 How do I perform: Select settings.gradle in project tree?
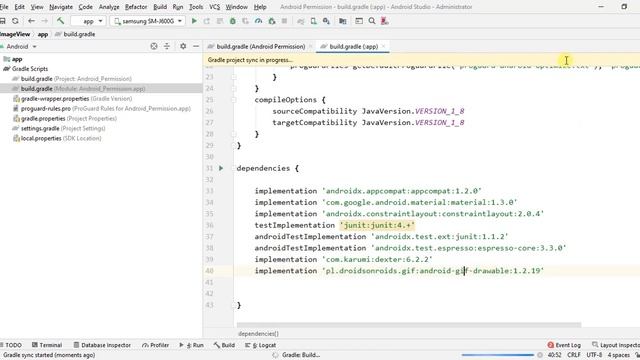tap(59, 129)
